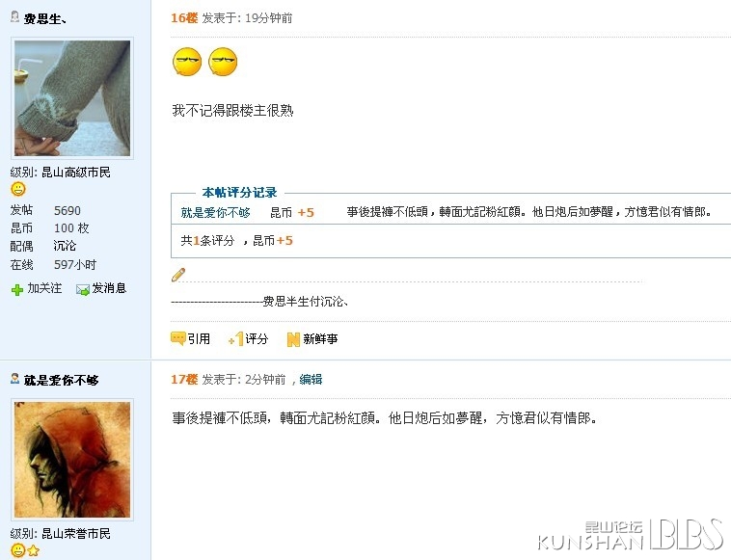Image resolution: width=731 pixels, height=560 pixels.
Task: Click the +1 评分 rating icon
Action: pos(236,338)
